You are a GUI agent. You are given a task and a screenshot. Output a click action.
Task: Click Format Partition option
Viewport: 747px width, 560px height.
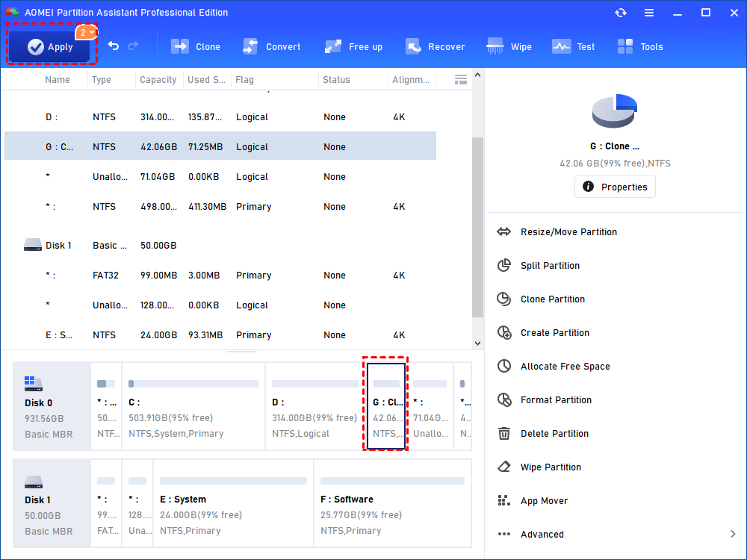click(x=556, y=400)
